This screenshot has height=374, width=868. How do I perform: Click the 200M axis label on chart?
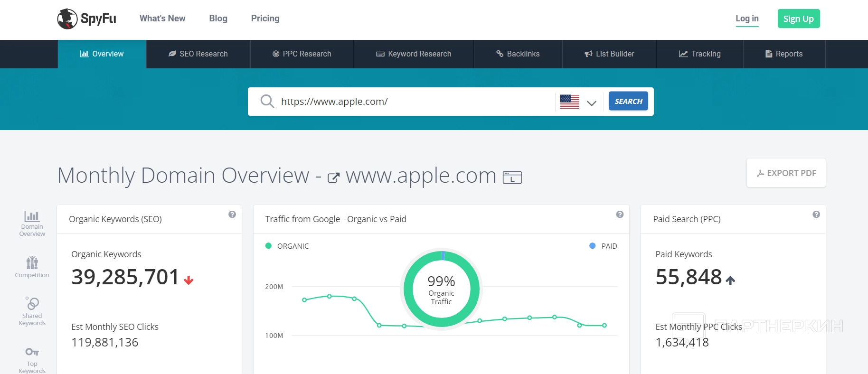click(274, 287)
